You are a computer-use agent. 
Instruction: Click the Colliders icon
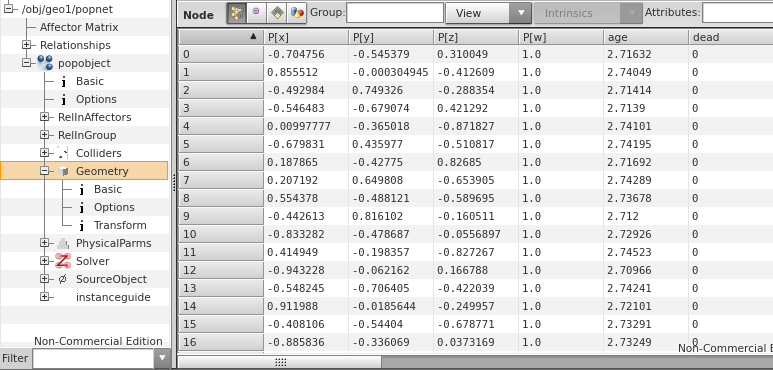[x=63, y=153]
